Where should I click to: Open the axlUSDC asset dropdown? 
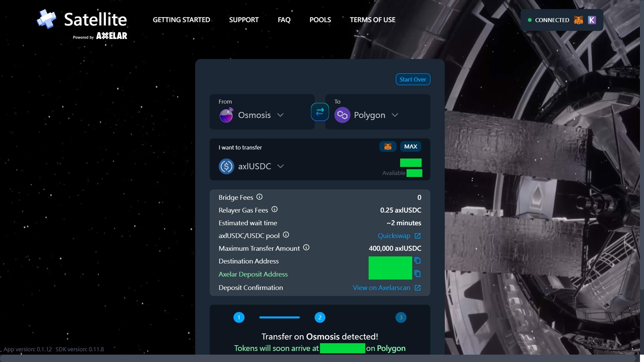pyautogui.click(x=280, y=166)
